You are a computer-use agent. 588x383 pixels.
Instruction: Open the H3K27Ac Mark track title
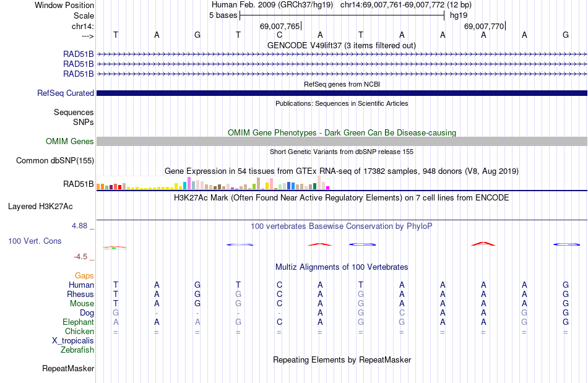click(342, 197)
